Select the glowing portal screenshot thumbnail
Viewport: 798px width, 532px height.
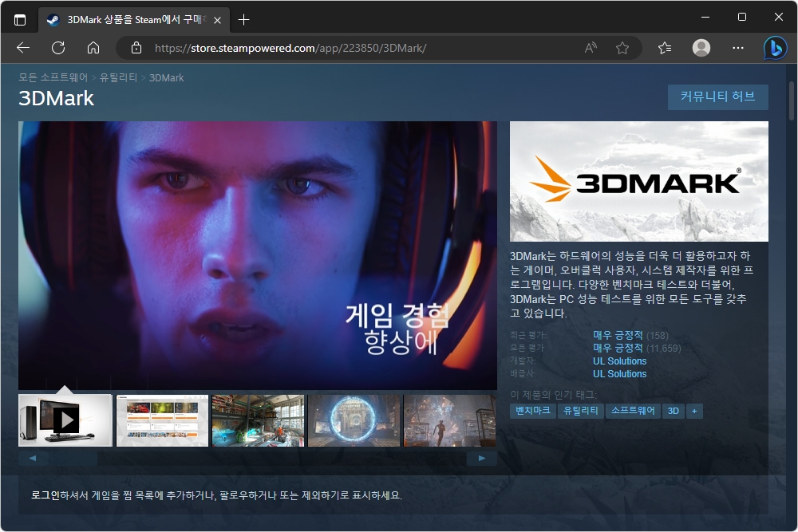[x=354, y=420]
